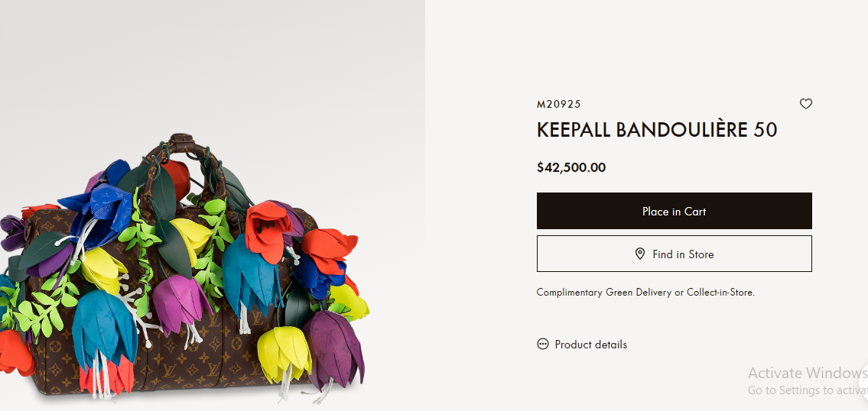Click the large dark purple tulip at bag's bottom right

[x=333, y=348]
